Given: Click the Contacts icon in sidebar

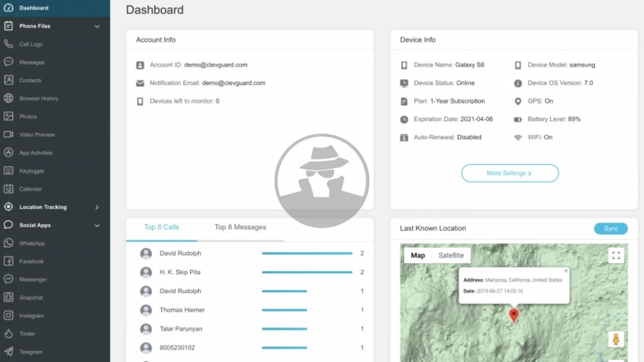Looking at the screenshot, I should tap(8, 80).
